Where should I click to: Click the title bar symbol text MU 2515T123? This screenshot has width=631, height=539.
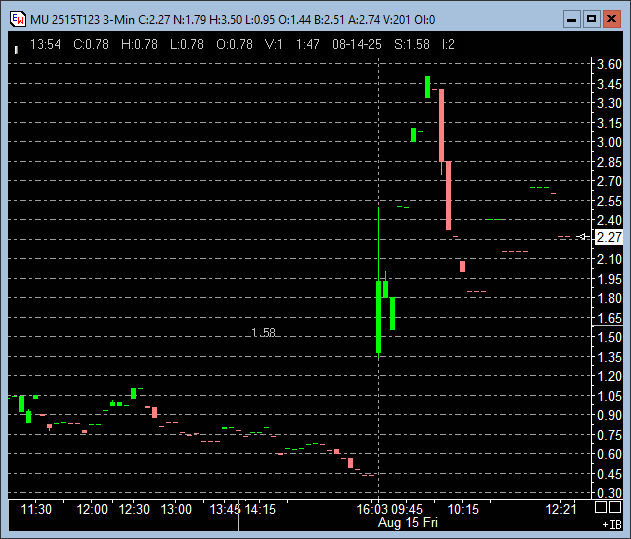pos(65,19)
